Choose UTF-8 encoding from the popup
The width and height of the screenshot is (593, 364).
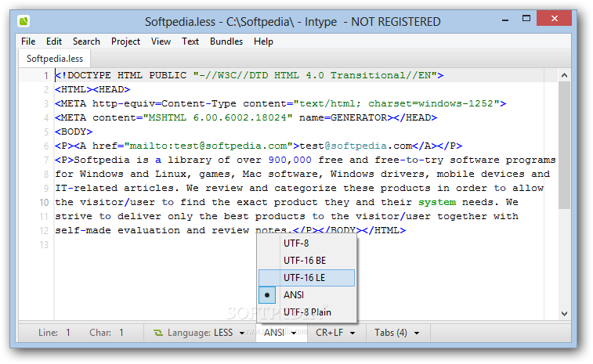coord(307,243)
